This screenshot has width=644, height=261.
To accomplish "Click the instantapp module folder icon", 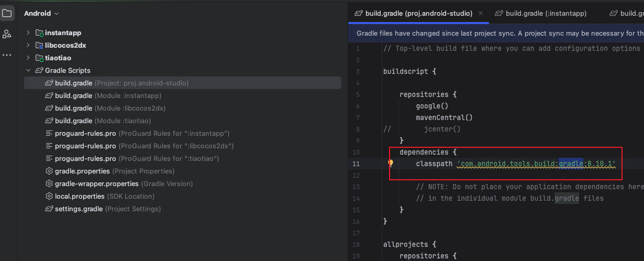I will [x=39, y=32].
